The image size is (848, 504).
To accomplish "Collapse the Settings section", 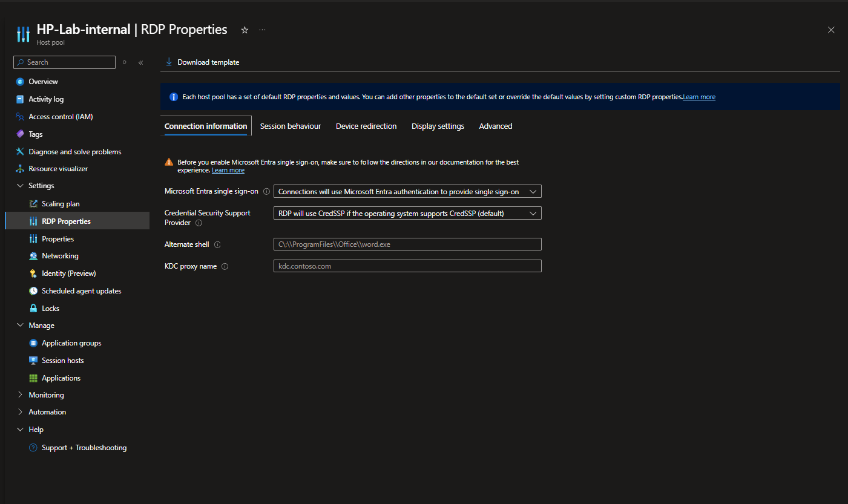I will 20,186.
